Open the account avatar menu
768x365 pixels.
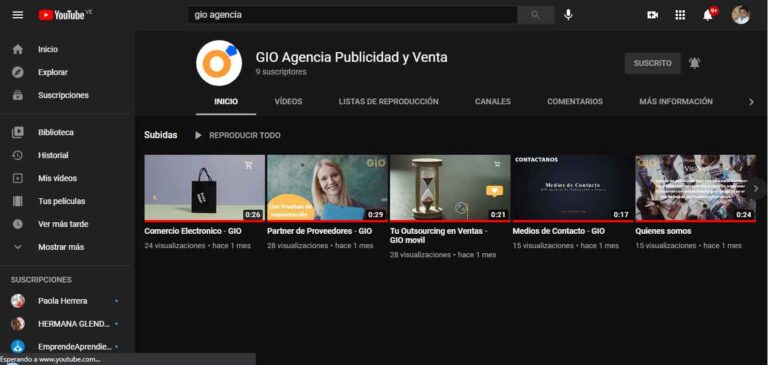[741, 15]
